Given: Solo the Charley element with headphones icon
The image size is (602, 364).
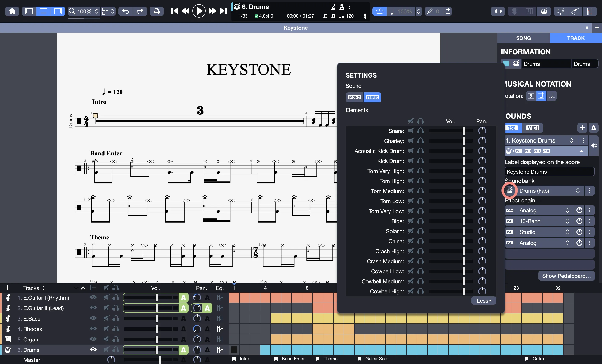Looking at the screenshot, I should coord(421,141).
